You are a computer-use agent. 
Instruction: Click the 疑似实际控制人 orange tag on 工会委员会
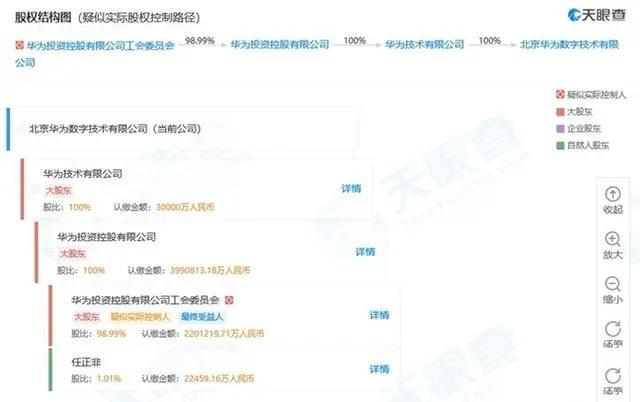140,317
